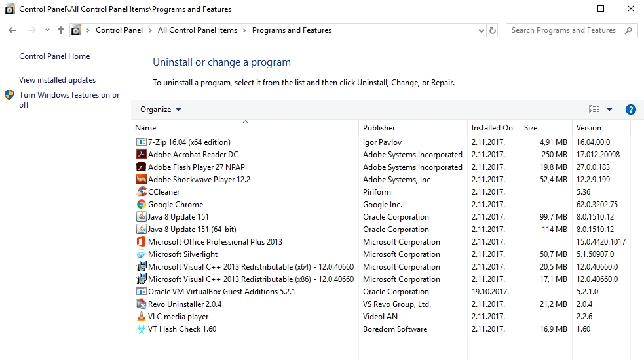The height and width of the screenshot is (360, 644).
Task: Select the CCleaner program icon
Action: pyautogui.click(x=141, y=192)
